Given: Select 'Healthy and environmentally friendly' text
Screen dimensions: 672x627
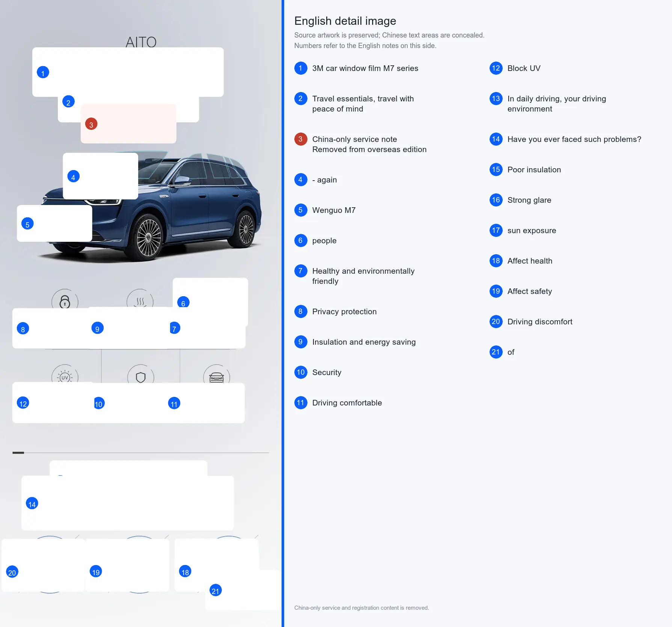Looking at the screenshot, I should [x=363, y=276].
